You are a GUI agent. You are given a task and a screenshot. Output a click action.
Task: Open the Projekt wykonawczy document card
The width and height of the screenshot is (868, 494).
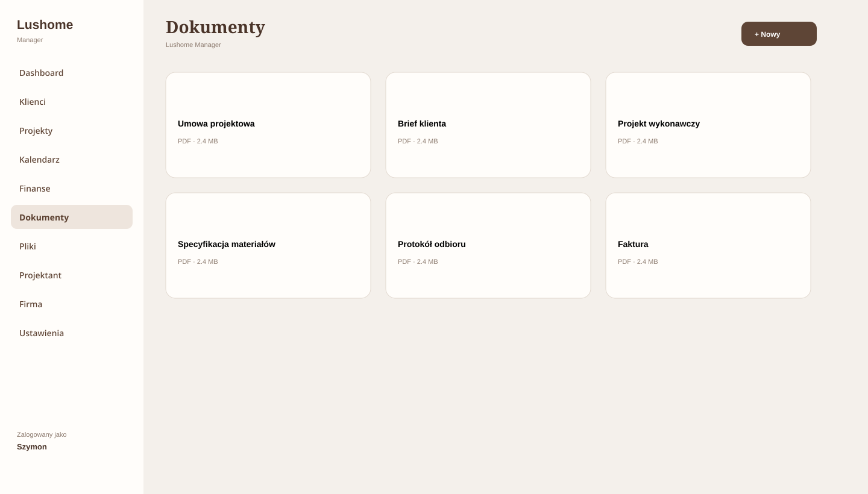click(x=708, y=125)
